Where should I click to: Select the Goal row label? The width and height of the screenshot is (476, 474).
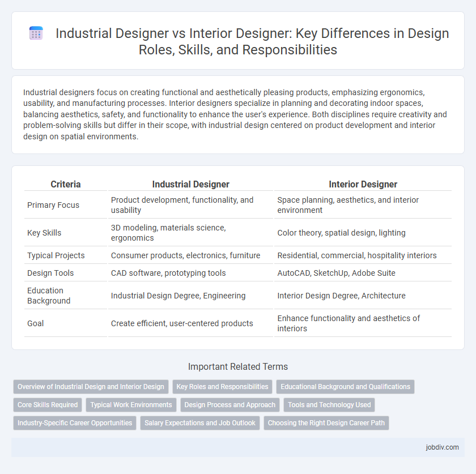[x=36, y=323]
